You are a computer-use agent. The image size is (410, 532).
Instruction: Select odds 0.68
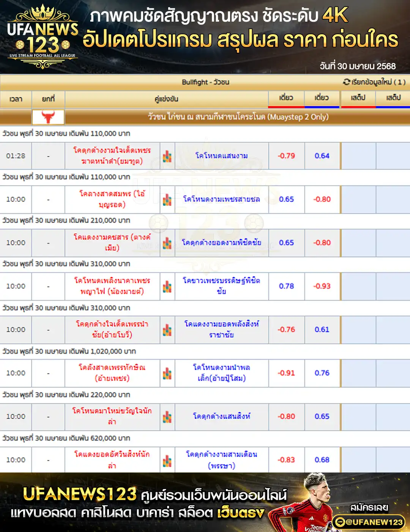322,460
